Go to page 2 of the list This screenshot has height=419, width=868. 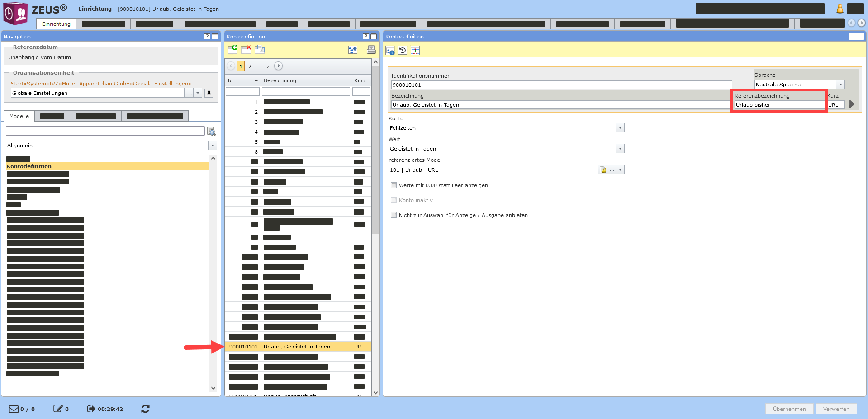click(x=250, y=66)
